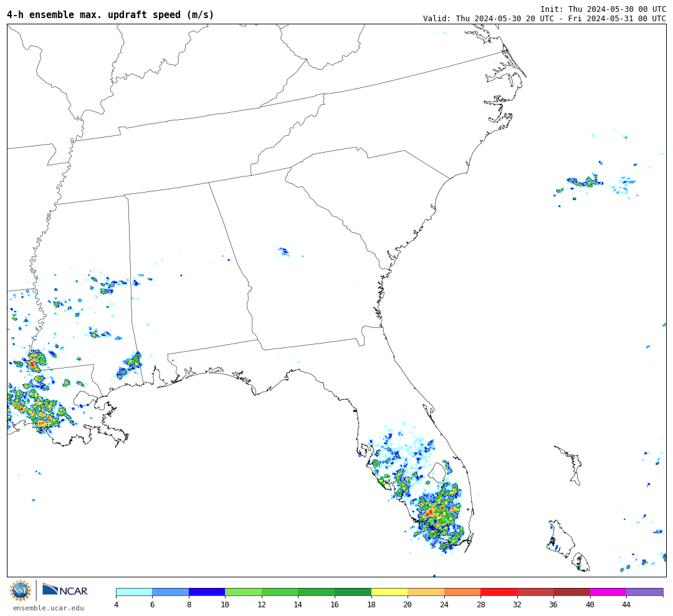Viewport: 673px width, 616px height.
Task: Click the 'Valid:' time range text line
Action: (x=545, y=19)
